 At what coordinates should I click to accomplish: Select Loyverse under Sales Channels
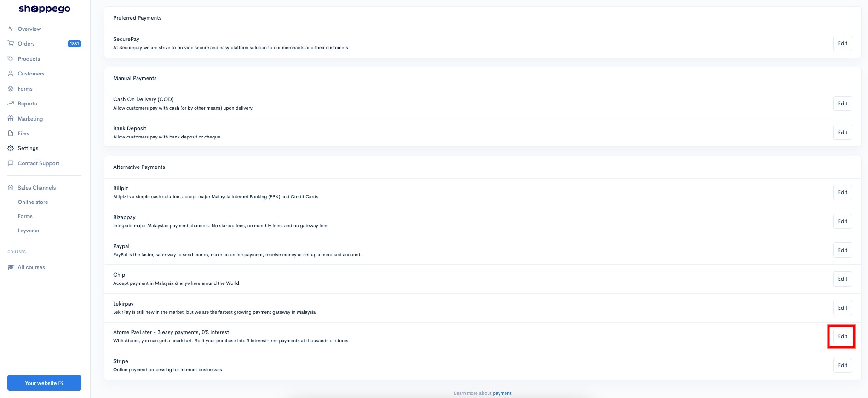pos(29,231)
